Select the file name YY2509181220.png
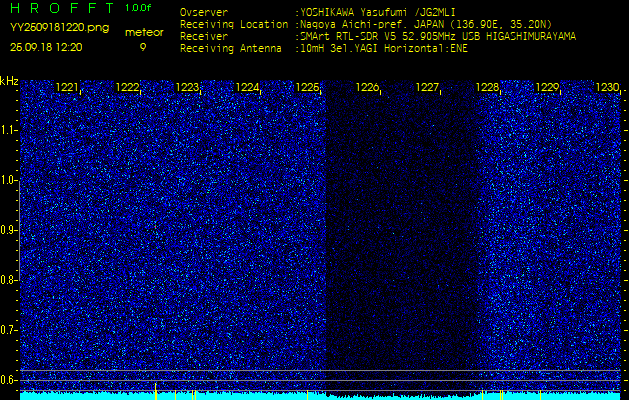 [59, 28]
